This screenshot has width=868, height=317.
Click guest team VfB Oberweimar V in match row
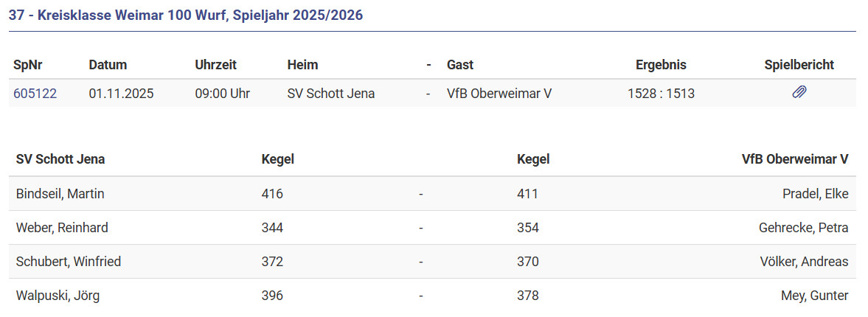(x=499, y=94)
